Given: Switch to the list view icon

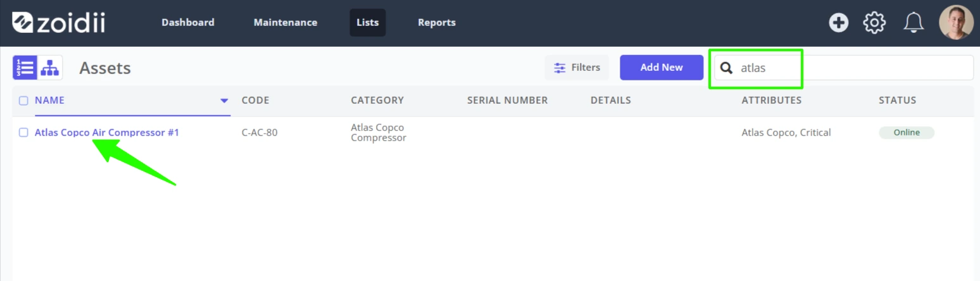Looking at the screenshot, I should (25, 68).
